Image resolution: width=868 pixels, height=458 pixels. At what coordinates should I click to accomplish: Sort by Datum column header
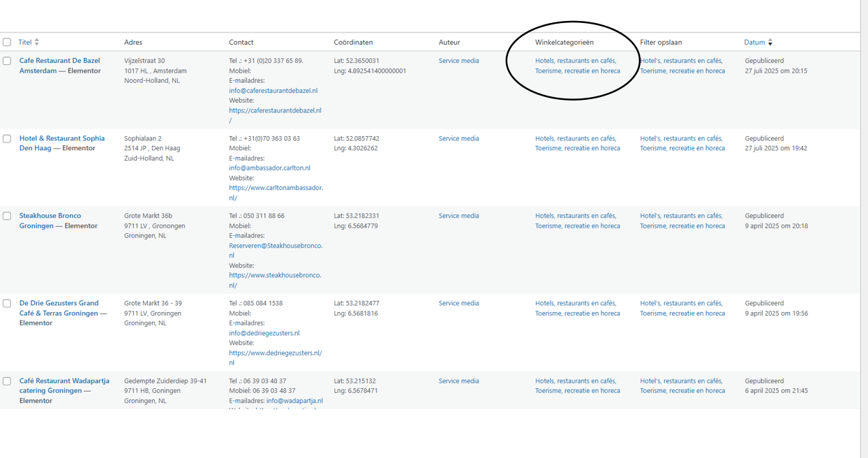[x=754, y=42]
